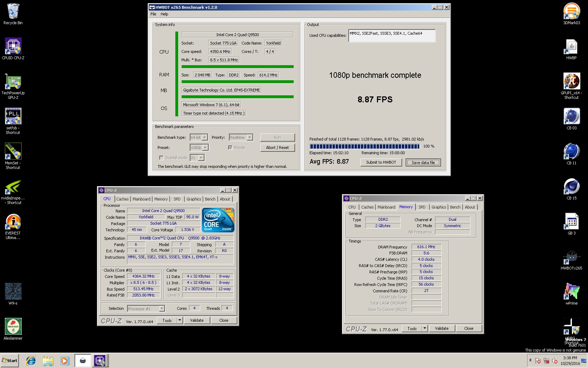Open the Recycle Bin desktop icon
The image size is (588, 368).
click(x=13, y=14)
